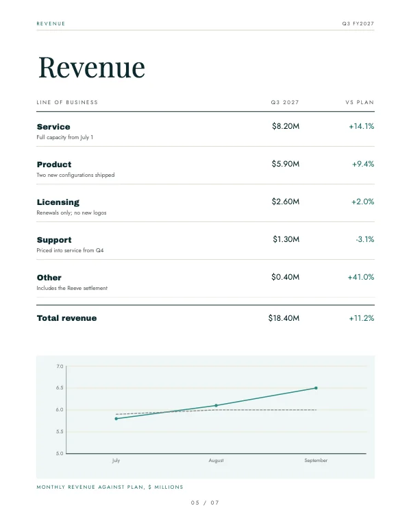411x532 pixels.
Task: Click the '-3.1%' Support variance
Action: tap(365, 239)
